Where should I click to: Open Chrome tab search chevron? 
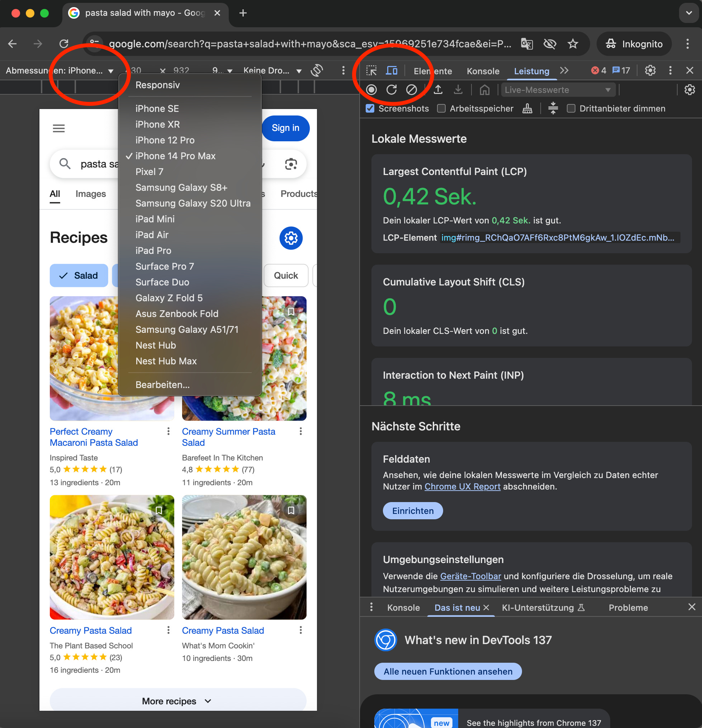(689, 13)
